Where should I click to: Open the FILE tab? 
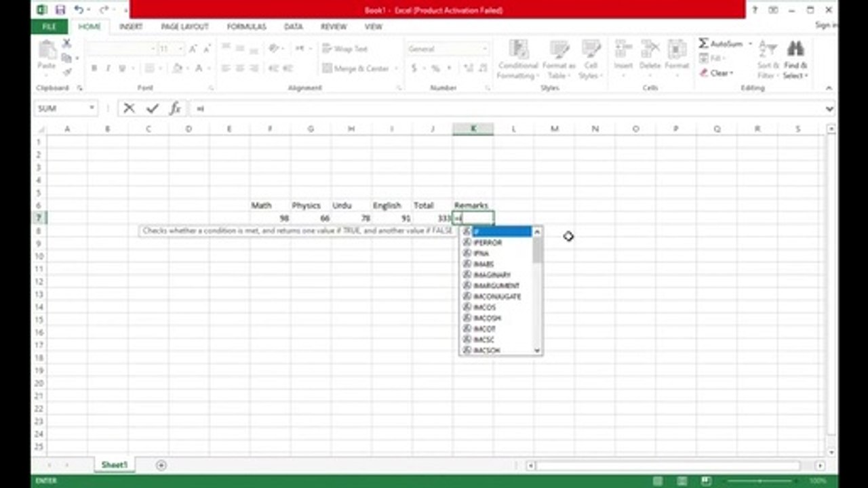50,26
